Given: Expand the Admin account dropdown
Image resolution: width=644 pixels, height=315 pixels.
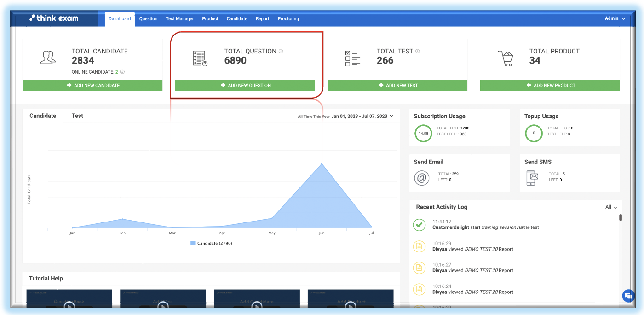Looking at the screenshot, I should pos(615,18).
